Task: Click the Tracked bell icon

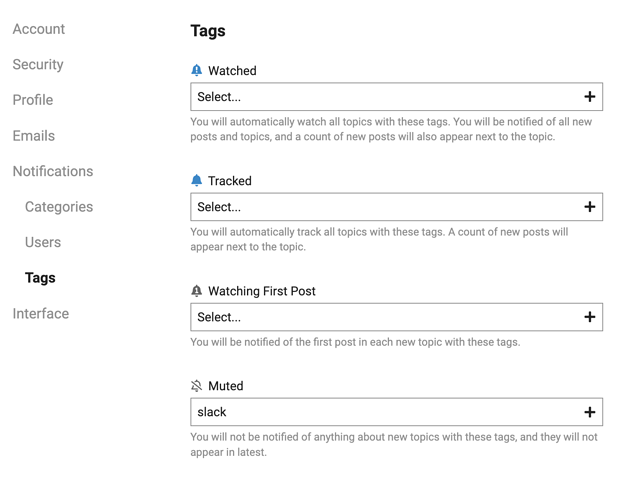Action: (x=197, y=180)
